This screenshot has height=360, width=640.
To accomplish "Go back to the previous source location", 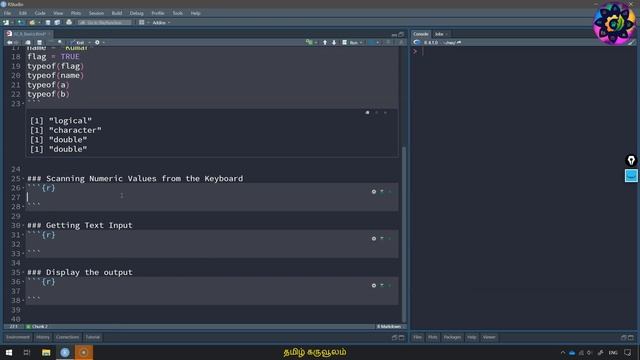I will point(9,42).
